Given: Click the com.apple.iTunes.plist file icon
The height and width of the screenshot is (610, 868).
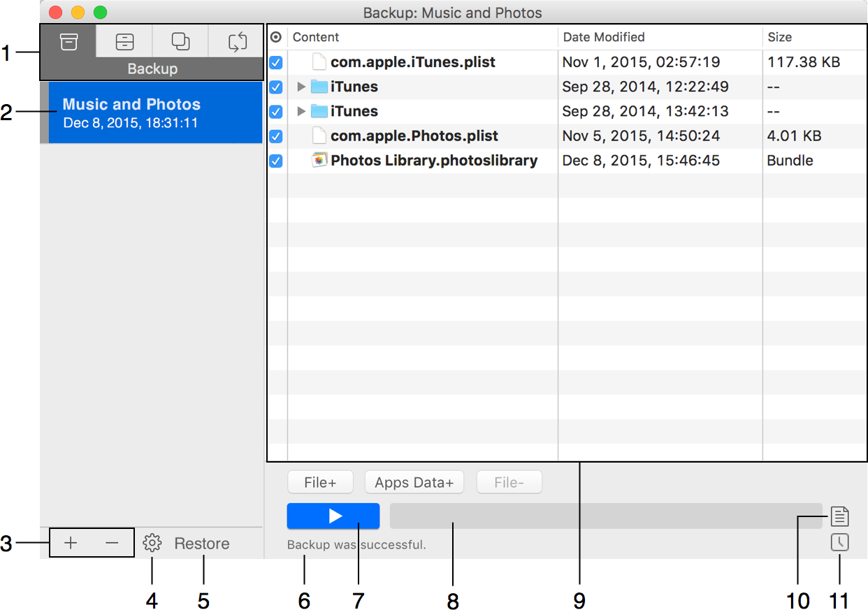Looking at the screenshot, I should [x=319, y=62].
